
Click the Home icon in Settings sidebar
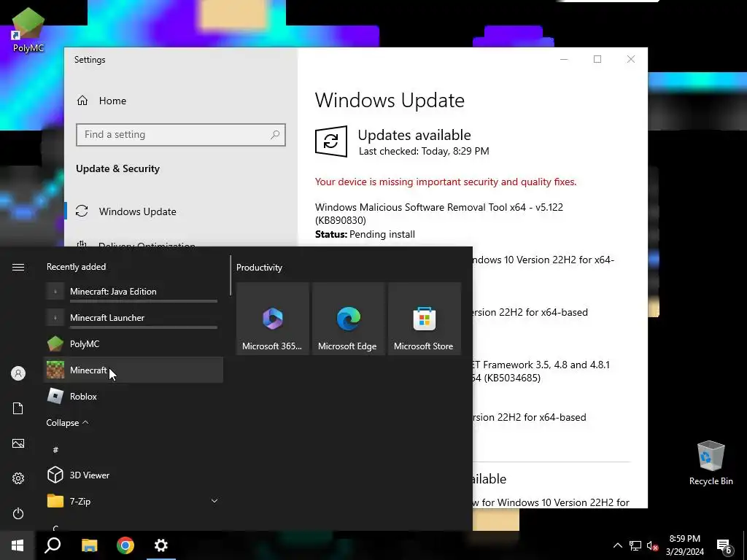pos(82,101)
